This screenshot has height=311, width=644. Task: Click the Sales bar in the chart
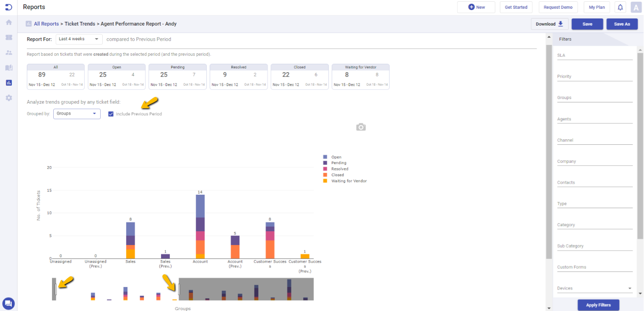tap(130, 240)
